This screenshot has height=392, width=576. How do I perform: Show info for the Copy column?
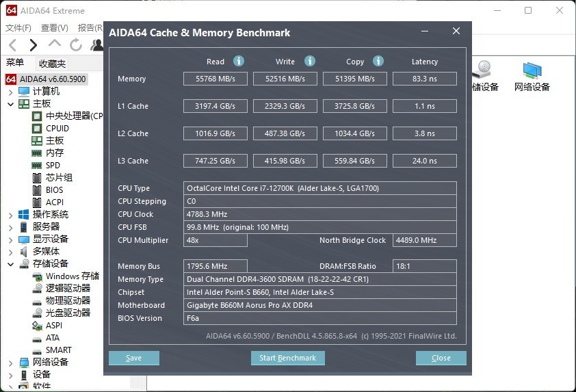click(378, 61)
